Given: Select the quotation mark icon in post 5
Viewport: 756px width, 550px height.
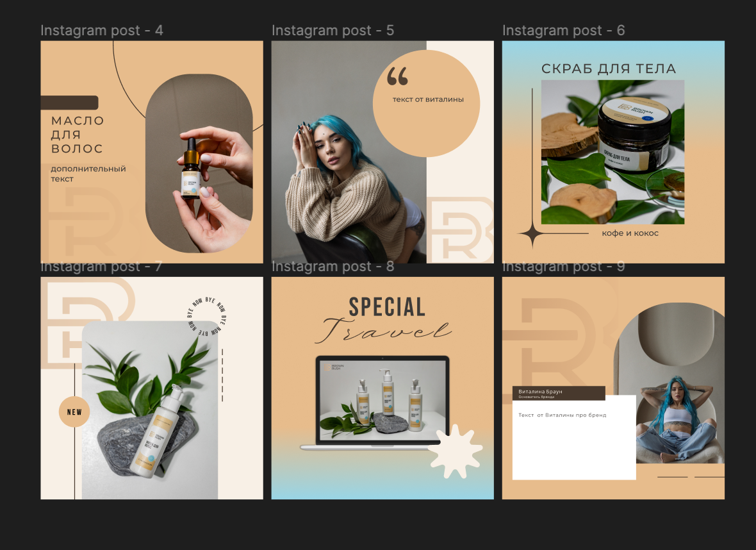Looking at the screenshot, I should click(x=397, y=76).
